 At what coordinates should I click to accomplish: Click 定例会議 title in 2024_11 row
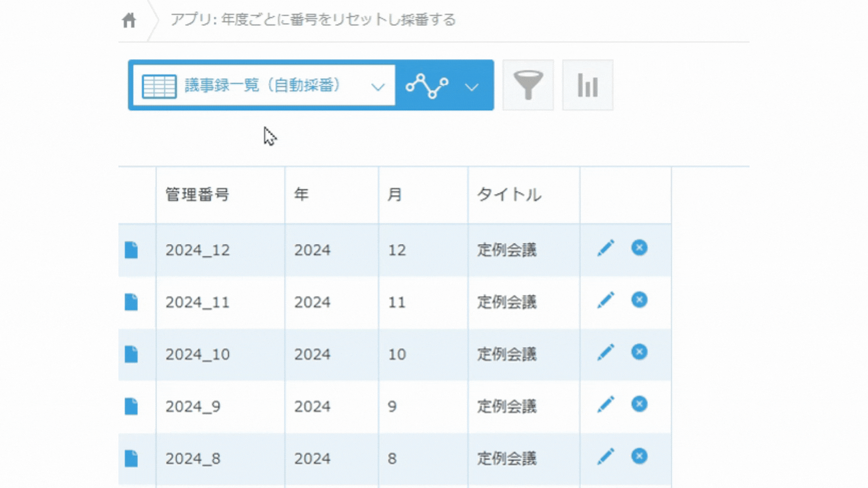(507, 302)
